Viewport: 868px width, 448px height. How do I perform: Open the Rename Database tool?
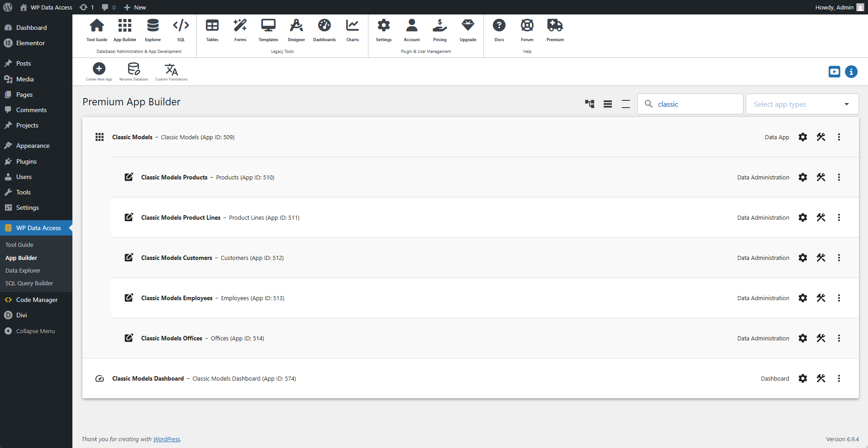point(134,69)
